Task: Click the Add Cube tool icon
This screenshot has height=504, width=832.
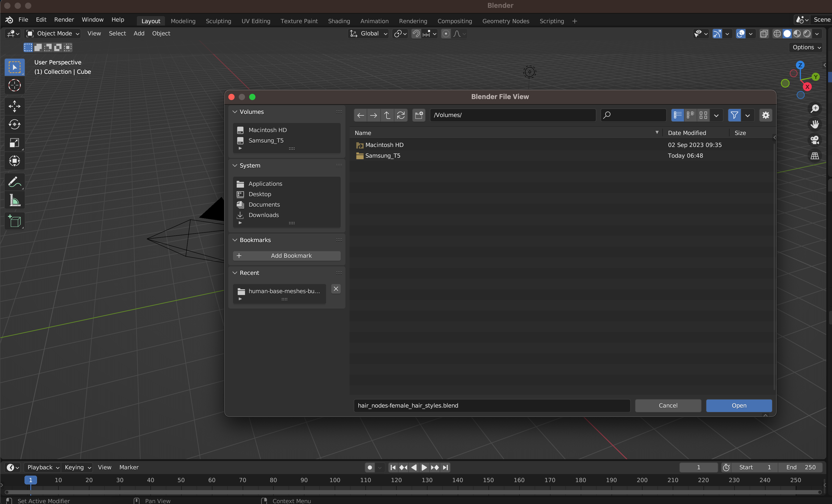Action: pyautogui.click(x=14, y=222)
